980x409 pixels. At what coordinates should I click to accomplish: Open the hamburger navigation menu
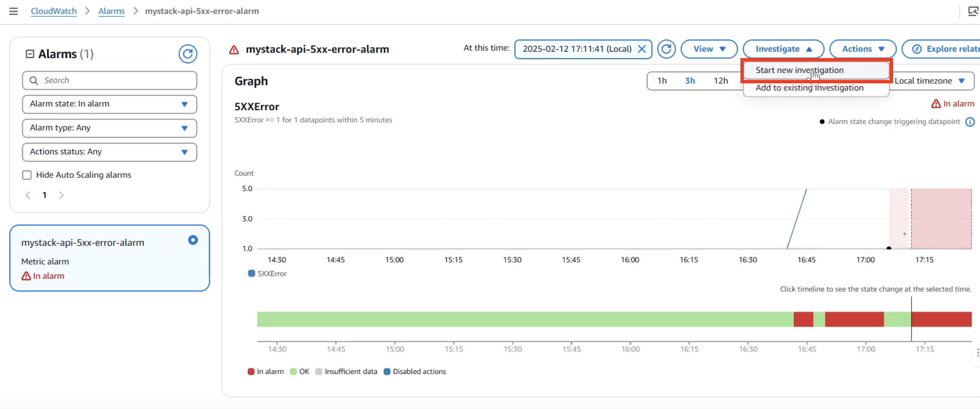point(13,11)
